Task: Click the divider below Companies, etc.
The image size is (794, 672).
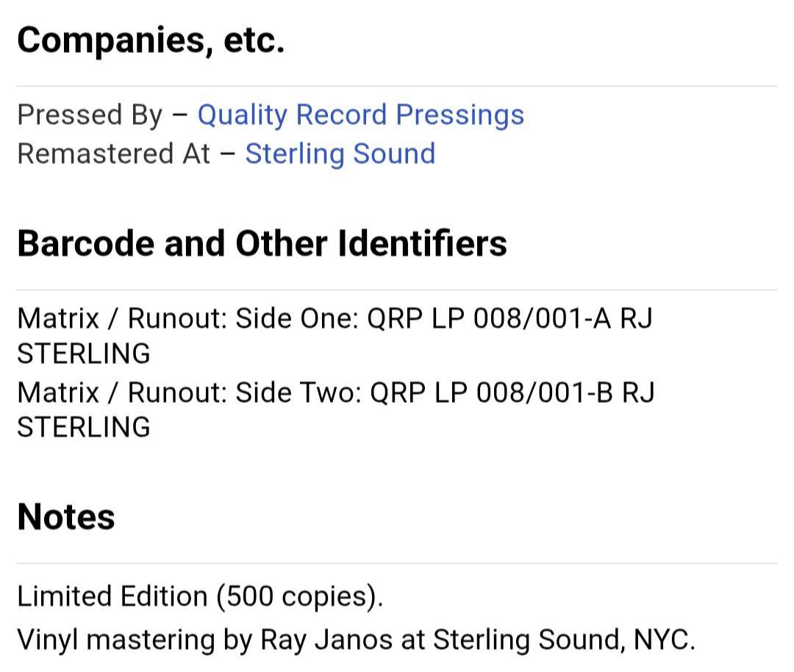Action: coord(397,87)
